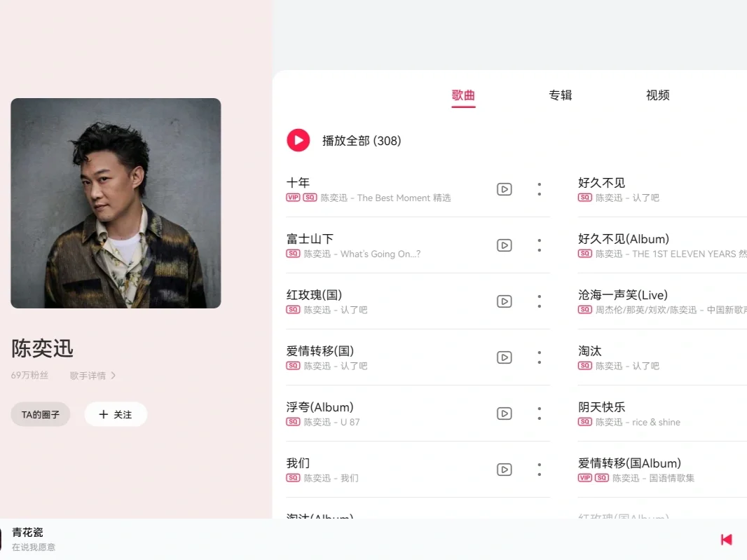Open the music video icon for 我们
747x560 pixels.
[504, 470]
